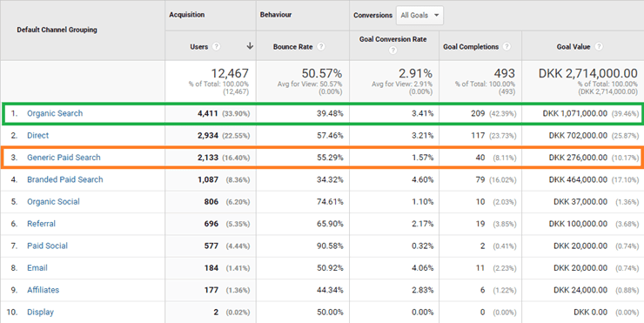Sort by Goal Completions column header
644x323 pixels.
point(471,47)
